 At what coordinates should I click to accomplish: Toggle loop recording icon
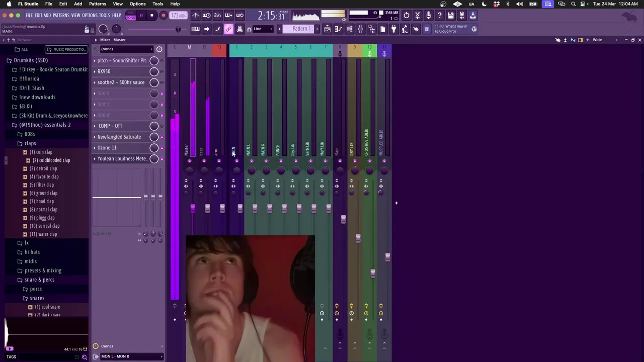click(x=240, y=16)
